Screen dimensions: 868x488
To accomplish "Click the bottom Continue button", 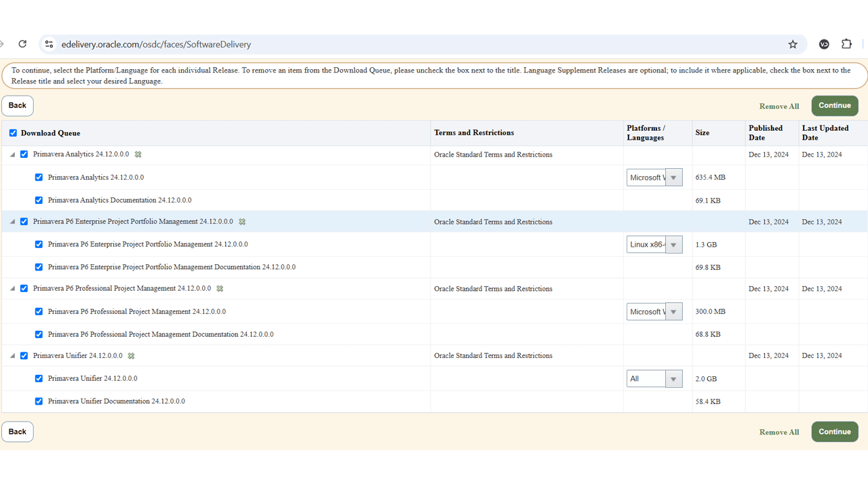I will tap(835, 432).
